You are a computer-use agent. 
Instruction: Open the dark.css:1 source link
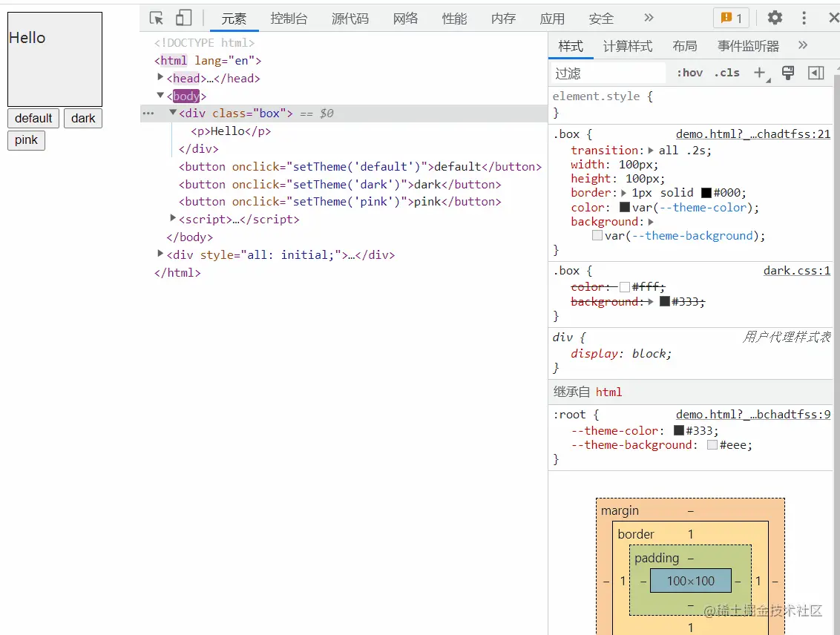click(x=797, y=271)
